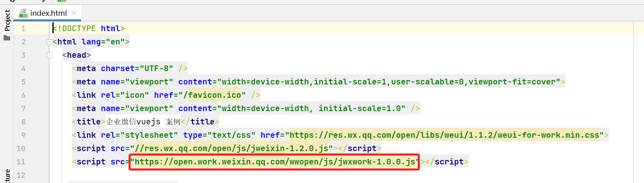644x183 pixels.
Task: Click line number 5 in the gutter
Action: [x=23, y=82]
